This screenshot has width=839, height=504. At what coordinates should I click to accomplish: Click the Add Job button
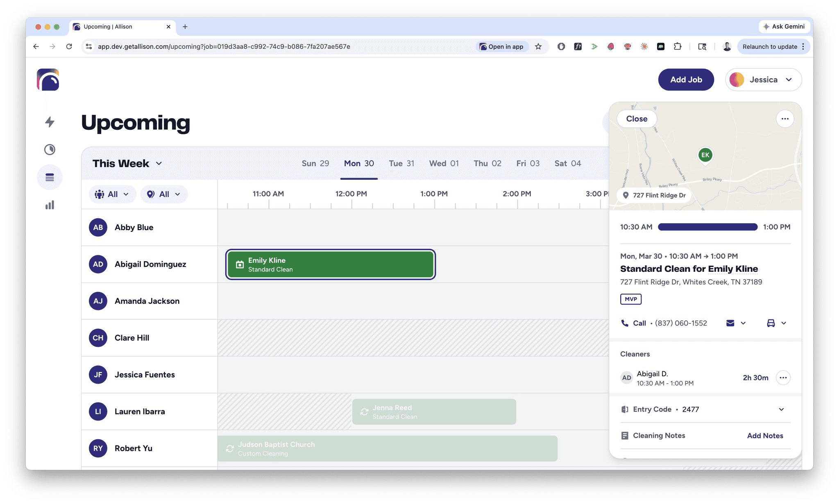point(686,79)
